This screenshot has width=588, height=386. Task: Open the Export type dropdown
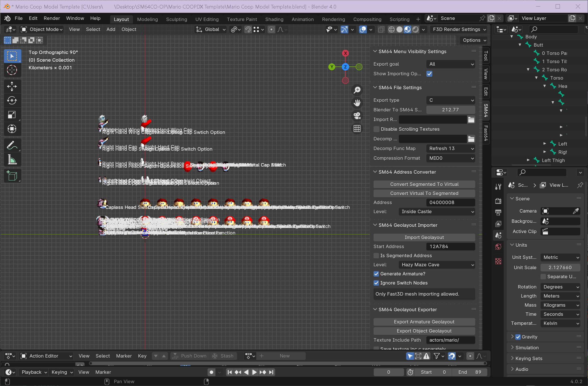(451, 100)
